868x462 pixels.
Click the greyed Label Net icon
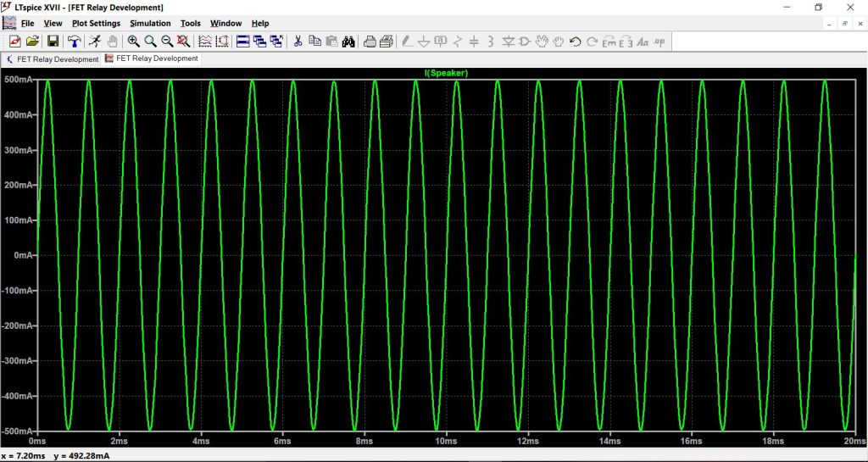click(x=441, y=42)
